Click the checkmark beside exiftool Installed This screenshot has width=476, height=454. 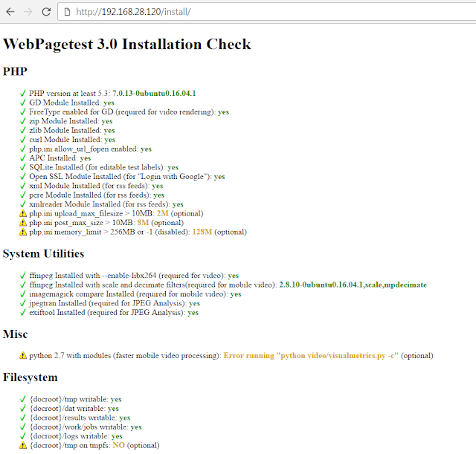coord(23,312)
